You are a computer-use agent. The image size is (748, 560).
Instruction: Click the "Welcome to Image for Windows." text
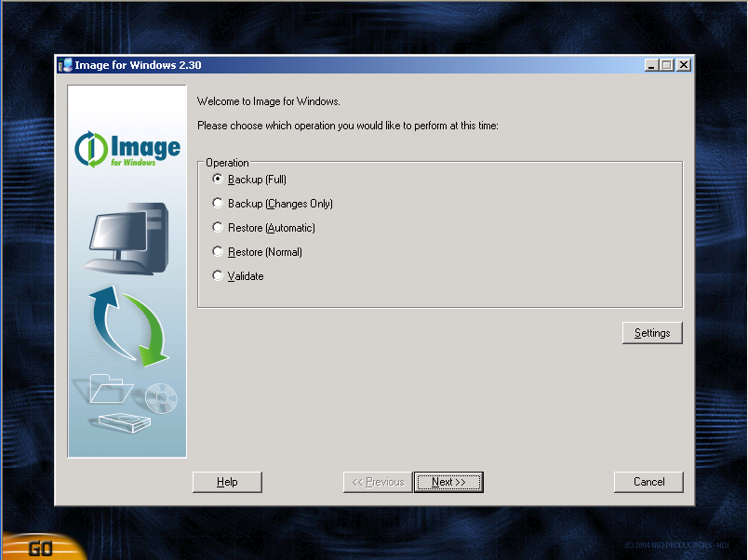tap(269, 101)
